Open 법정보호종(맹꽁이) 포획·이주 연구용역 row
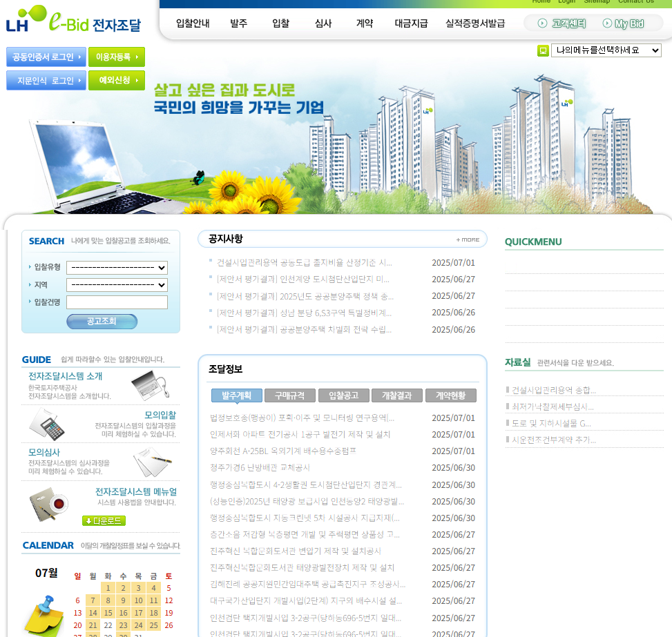This screenshot has height=637, width=672. [302, 418]
